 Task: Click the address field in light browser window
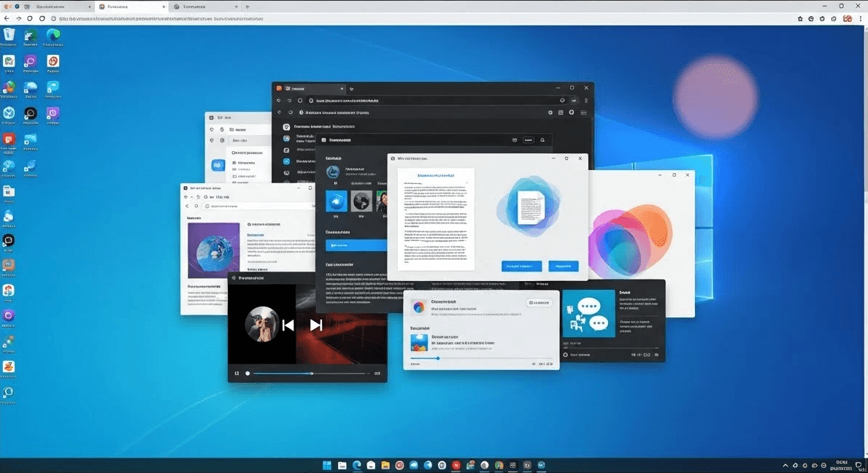(x=258, y=206)
